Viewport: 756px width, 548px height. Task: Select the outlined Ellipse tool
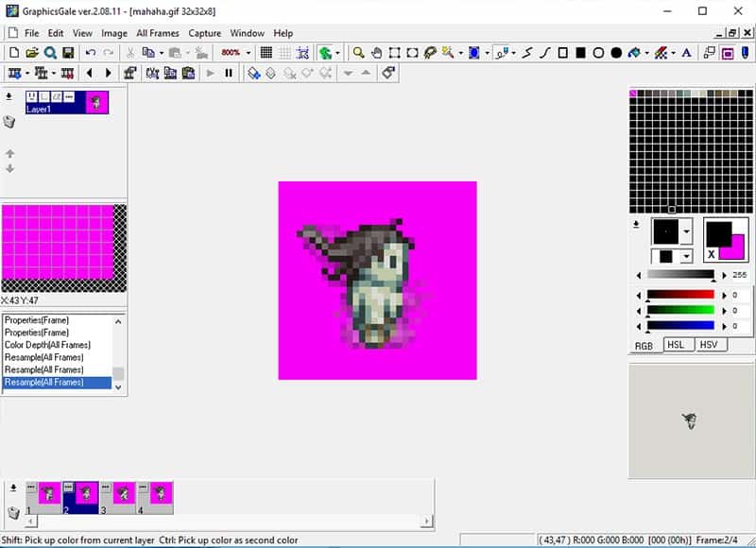point(598,53)
